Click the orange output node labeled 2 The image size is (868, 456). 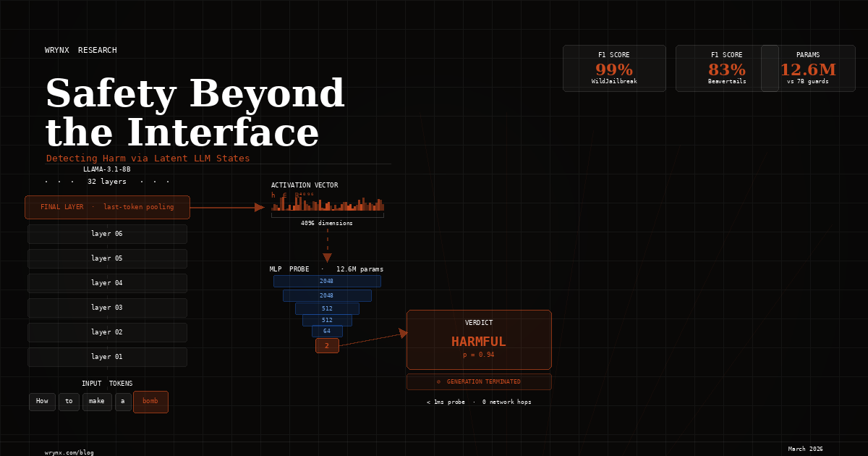327,345
